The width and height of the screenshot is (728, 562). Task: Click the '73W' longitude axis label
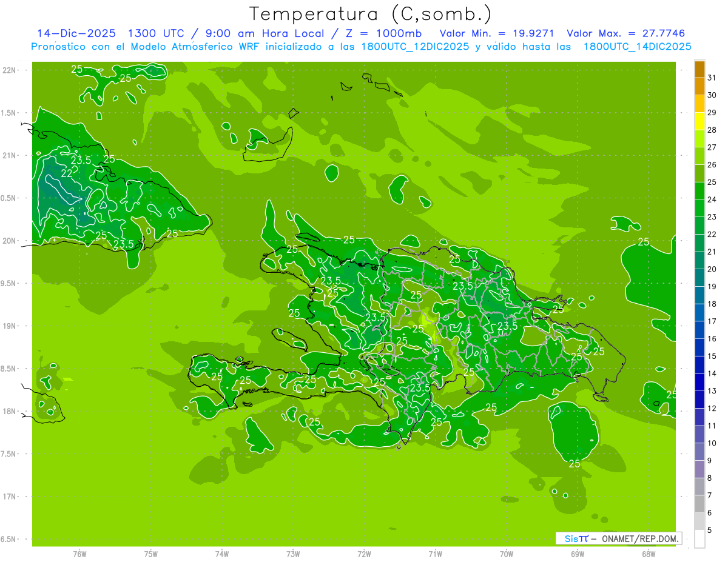(292, 554)
